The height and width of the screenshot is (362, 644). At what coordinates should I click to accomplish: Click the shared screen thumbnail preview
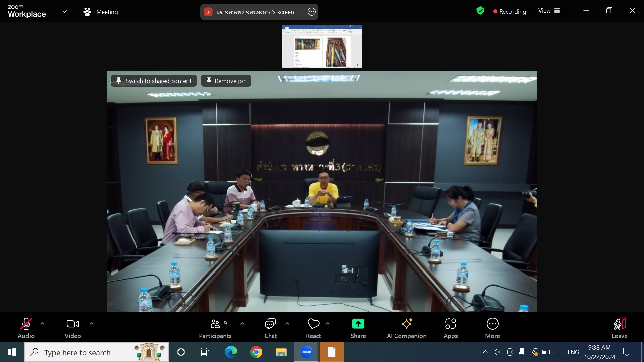322,47
